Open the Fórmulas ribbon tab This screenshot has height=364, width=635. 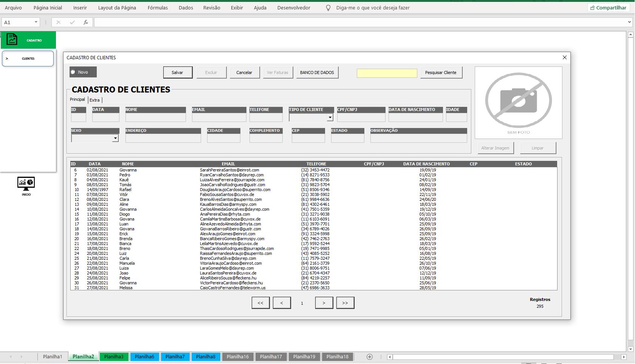(158, 8)
